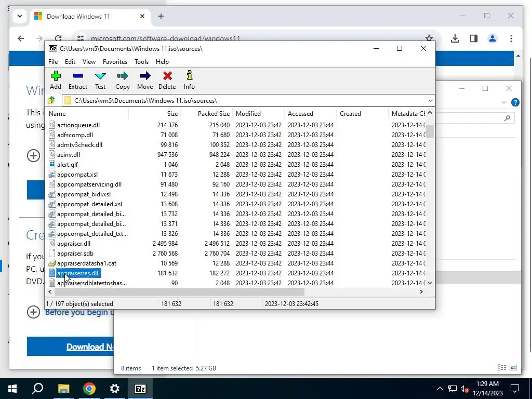Open the taskbar search icon

point(37,389)
